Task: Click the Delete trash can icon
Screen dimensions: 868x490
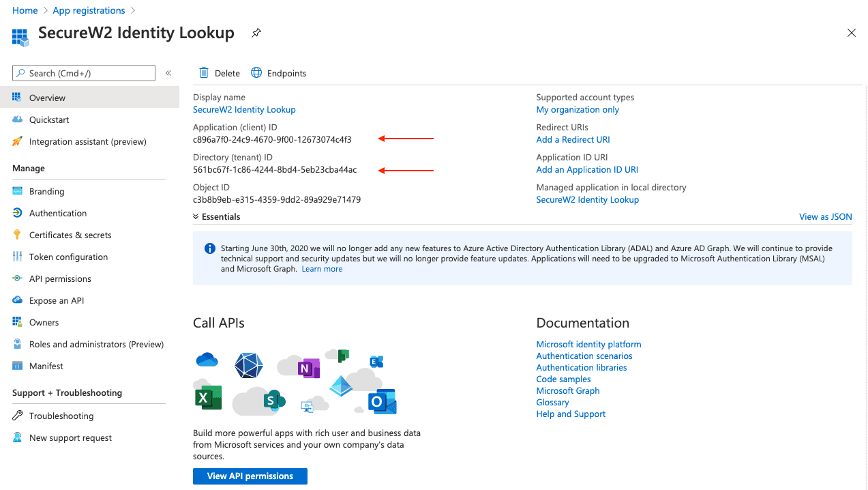Action: (204, 73)
